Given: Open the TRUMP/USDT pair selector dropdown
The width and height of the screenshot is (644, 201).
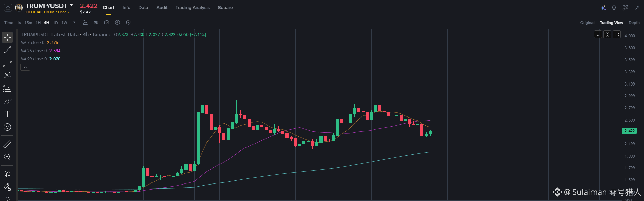Looking at the screenshot, I should 71,5.
